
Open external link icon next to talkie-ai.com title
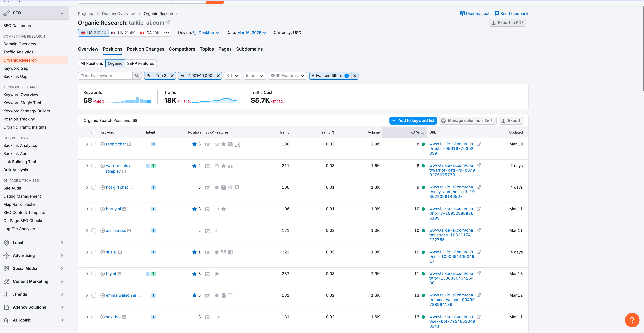coord(168,22)
